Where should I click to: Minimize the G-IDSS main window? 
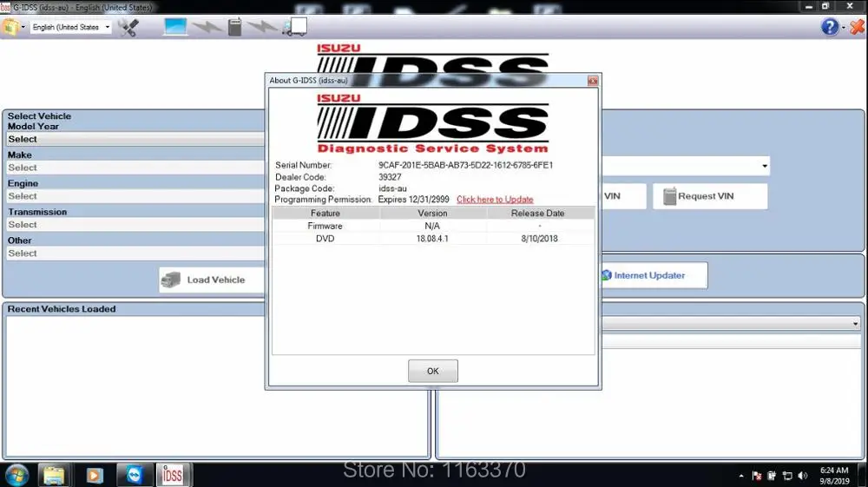(809, 6)
